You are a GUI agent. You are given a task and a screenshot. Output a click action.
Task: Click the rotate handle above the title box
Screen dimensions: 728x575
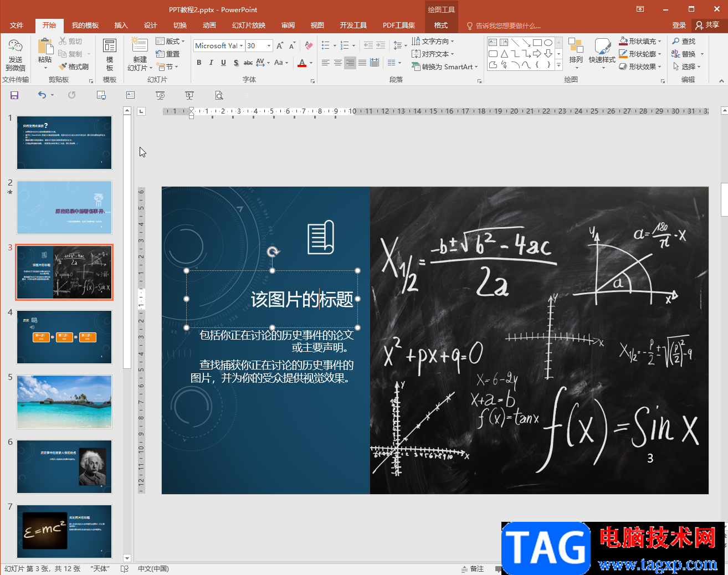tap(273, 252)
